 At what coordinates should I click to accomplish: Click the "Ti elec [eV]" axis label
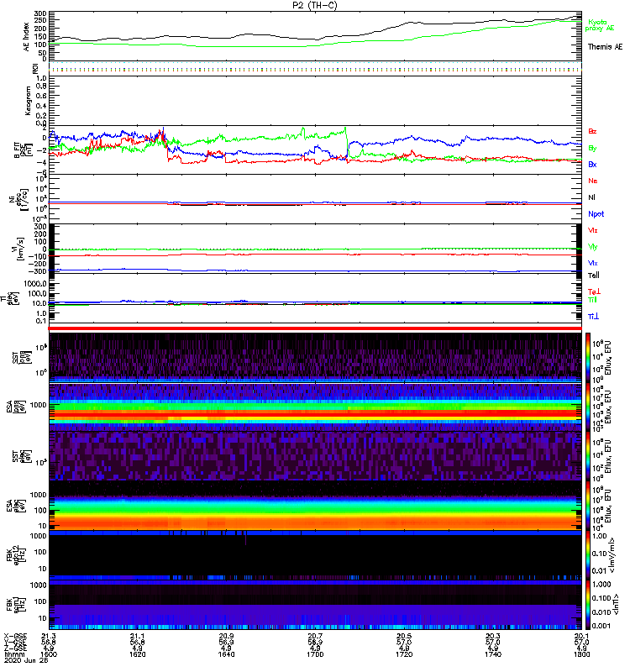11,298
